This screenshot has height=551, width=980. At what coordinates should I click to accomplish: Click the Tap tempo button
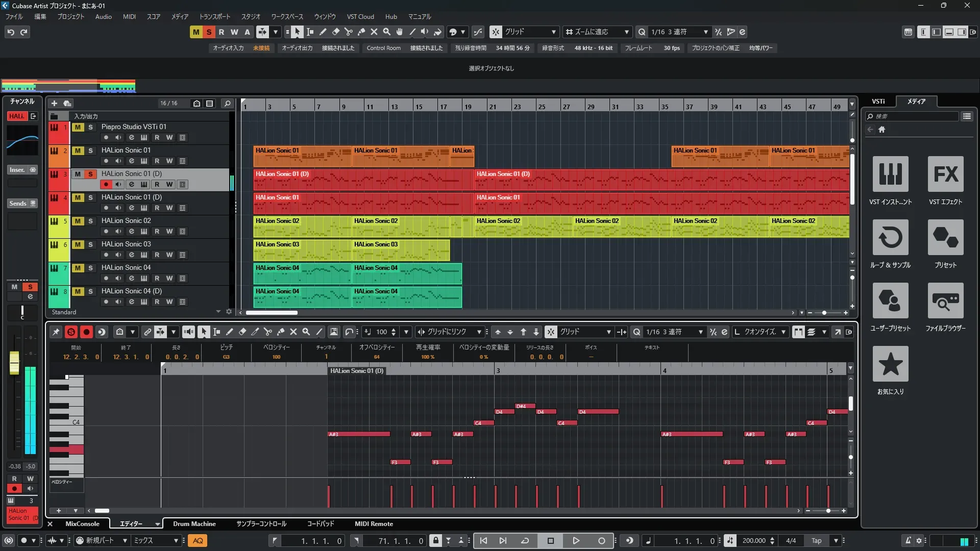click(817, 541)
